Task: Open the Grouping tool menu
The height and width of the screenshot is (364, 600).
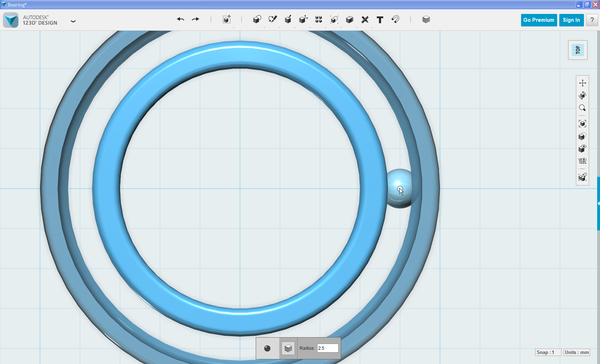Action: click(x=334, y=20)
